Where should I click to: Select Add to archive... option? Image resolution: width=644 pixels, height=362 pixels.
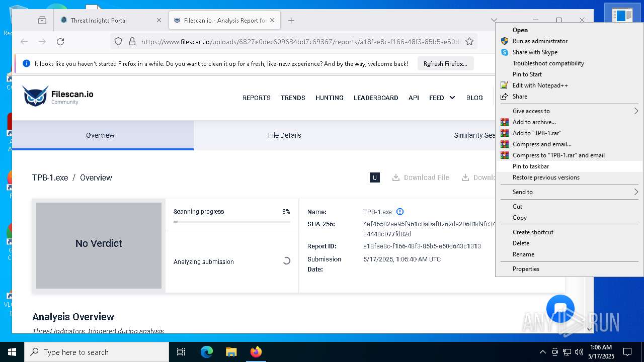[x=570, y=122]
